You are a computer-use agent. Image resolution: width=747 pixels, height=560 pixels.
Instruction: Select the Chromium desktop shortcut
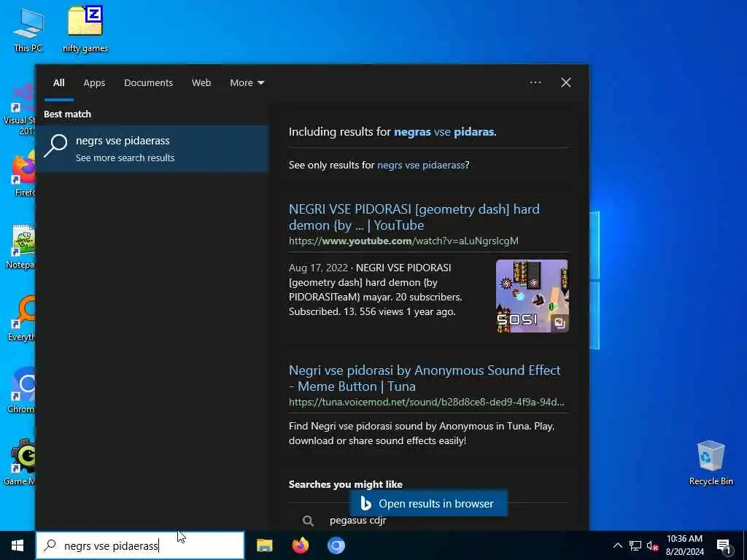[21, 391]
